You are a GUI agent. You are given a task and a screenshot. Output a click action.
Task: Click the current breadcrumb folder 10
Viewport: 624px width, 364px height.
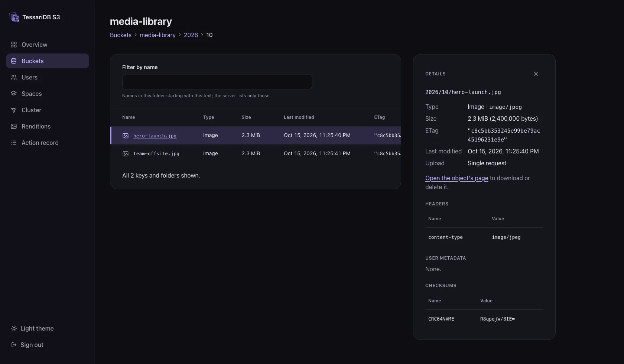209,35
